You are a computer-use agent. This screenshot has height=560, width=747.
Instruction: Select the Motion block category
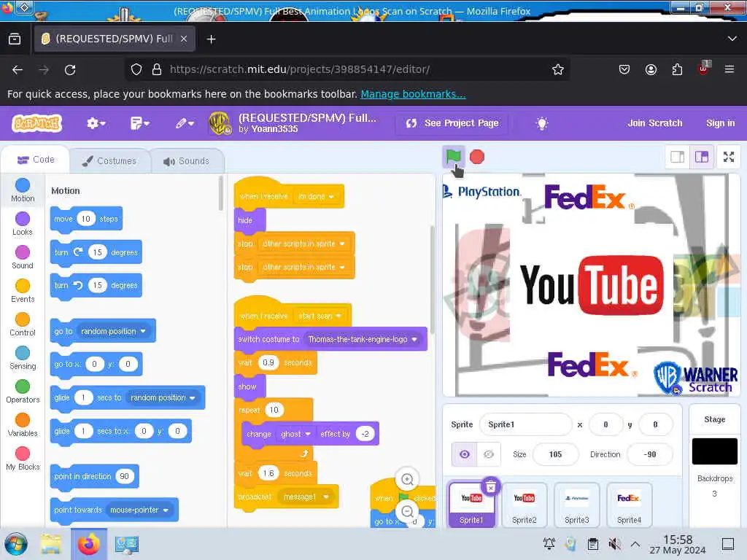(x=23, y=190)
